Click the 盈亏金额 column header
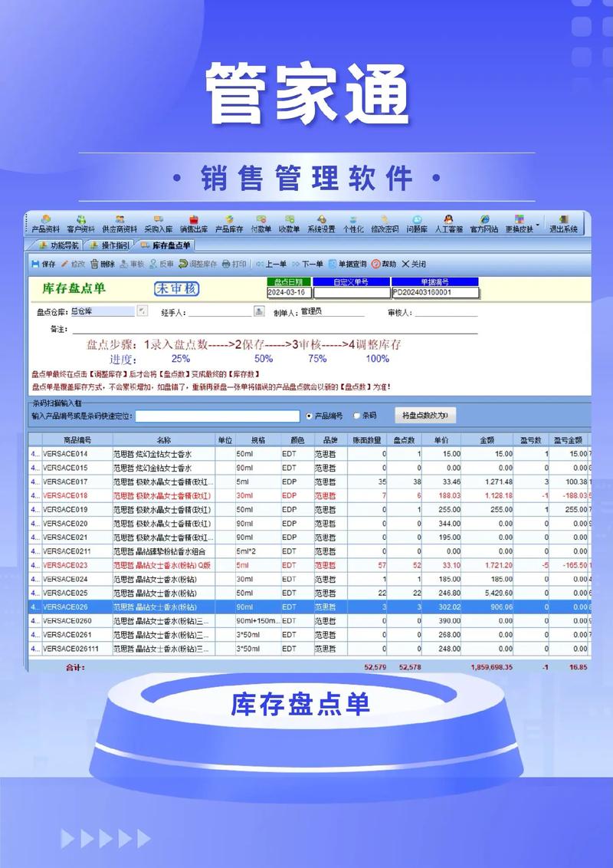 point(569,440)
